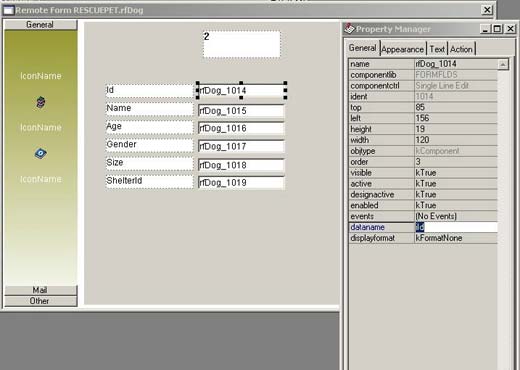Select the rfDog_1014 edit field
520x370 pixels.
click(x=241, y=90)
